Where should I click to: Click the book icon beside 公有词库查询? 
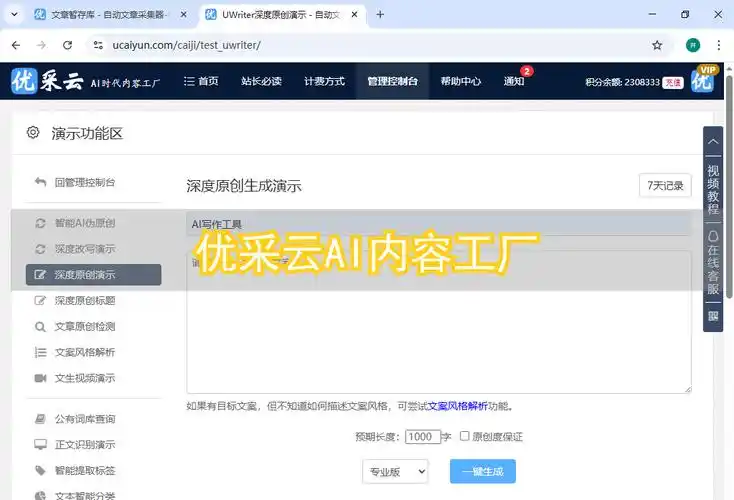pyautogui.click(x=41, y=419)
